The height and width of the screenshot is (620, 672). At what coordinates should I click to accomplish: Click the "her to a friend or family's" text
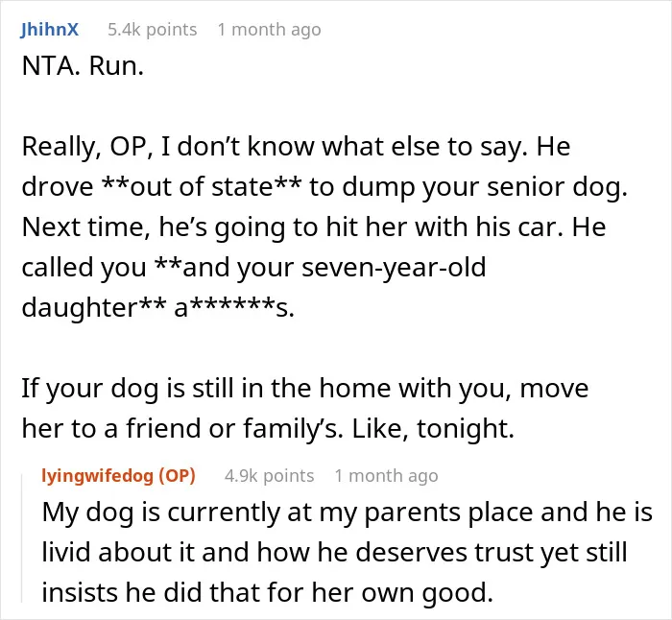tap(182, 428)
